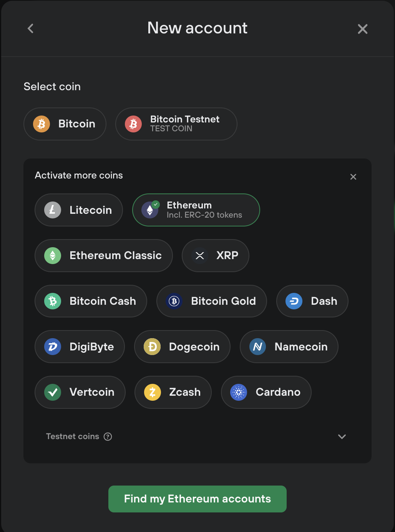This screenshot has width=395, height=532.
Task: Close the New account dialog
Action: click(x=363, y=29)
